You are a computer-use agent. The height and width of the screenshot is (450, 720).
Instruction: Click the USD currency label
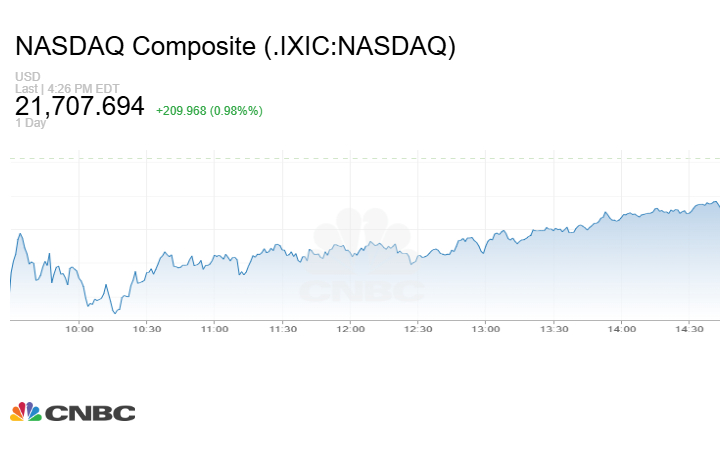[x=26, y=77]
